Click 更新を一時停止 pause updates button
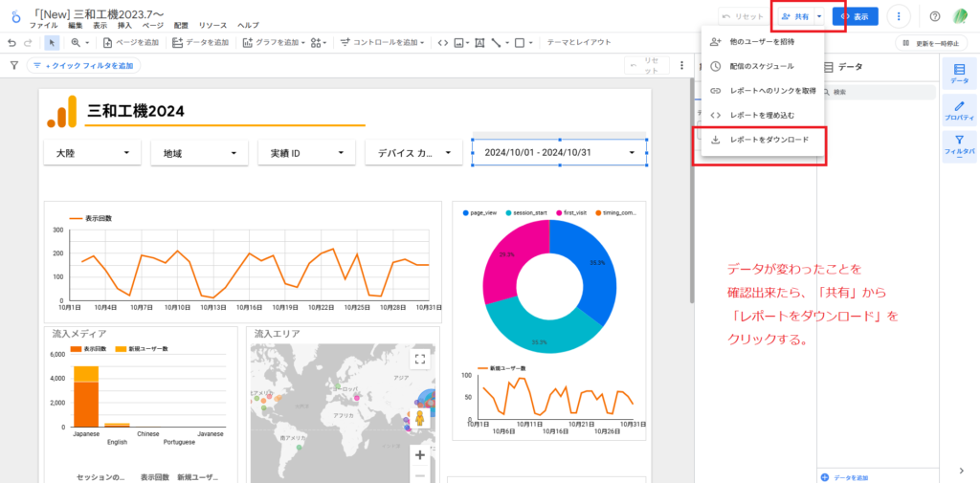Screen dimensions: 980x483 click(931, 42)
